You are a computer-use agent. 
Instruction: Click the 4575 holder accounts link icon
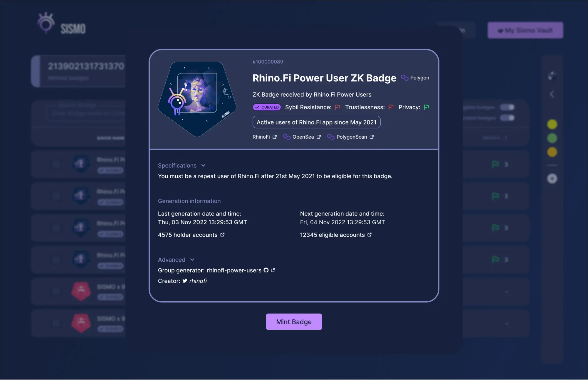tap(222, 235)
